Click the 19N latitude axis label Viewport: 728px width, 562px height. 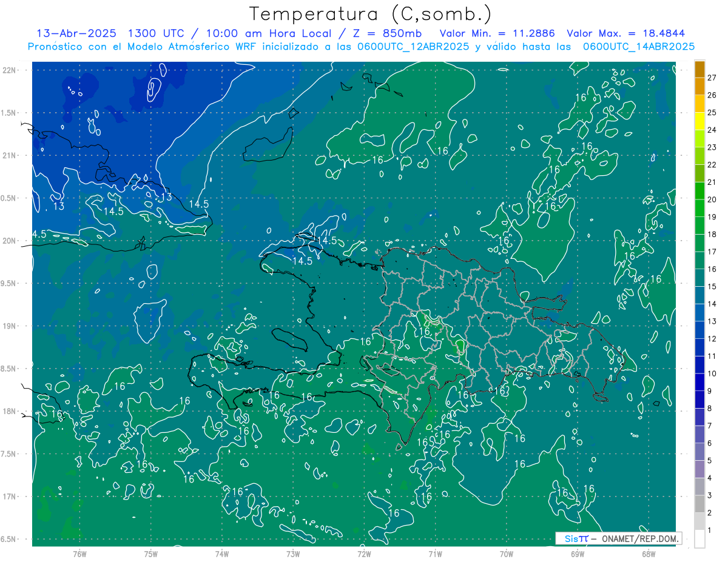coord(9,326)
